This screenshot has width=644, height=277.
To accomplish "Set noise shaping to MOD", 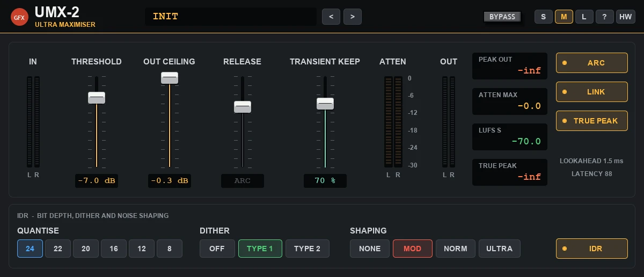I will pos(413,249).
